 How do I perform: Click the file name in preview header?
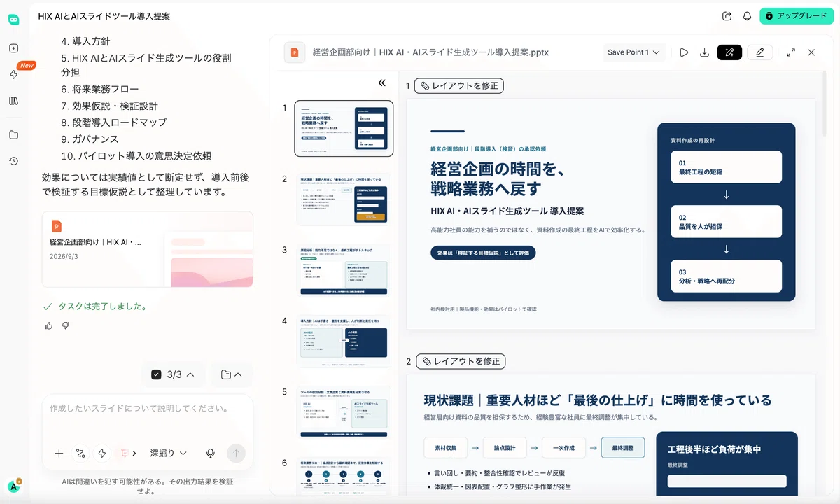coord(430,52)
